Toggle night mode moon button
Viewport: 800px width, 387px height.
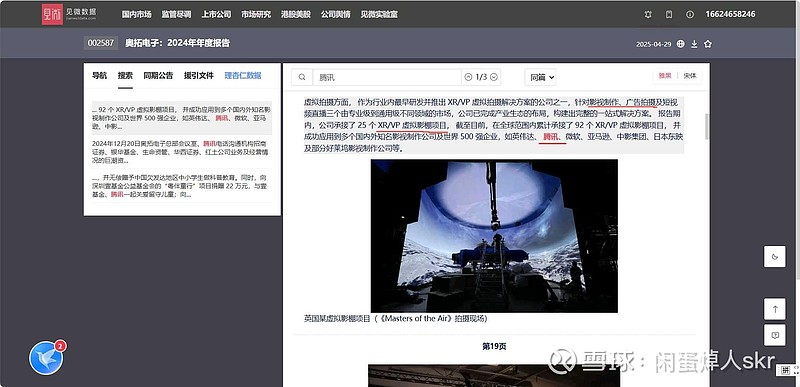(774, 256)
